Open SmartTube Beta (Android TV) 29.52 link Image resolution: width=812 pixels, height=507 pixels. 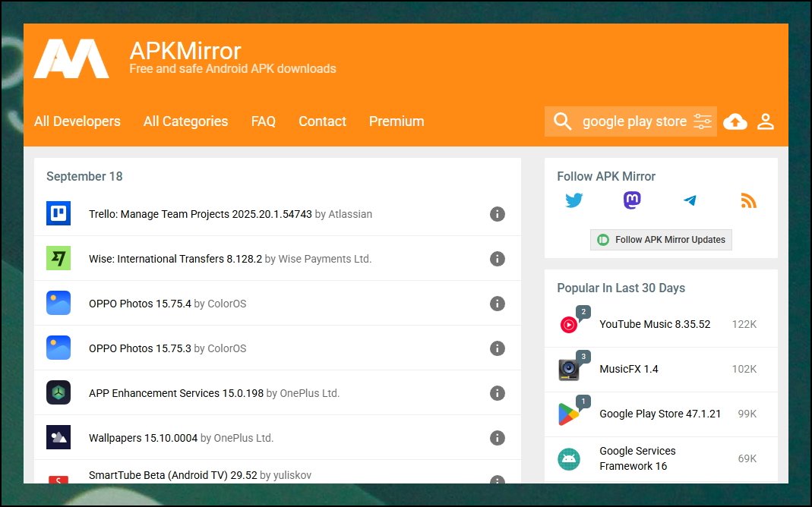tap(173, 475)
